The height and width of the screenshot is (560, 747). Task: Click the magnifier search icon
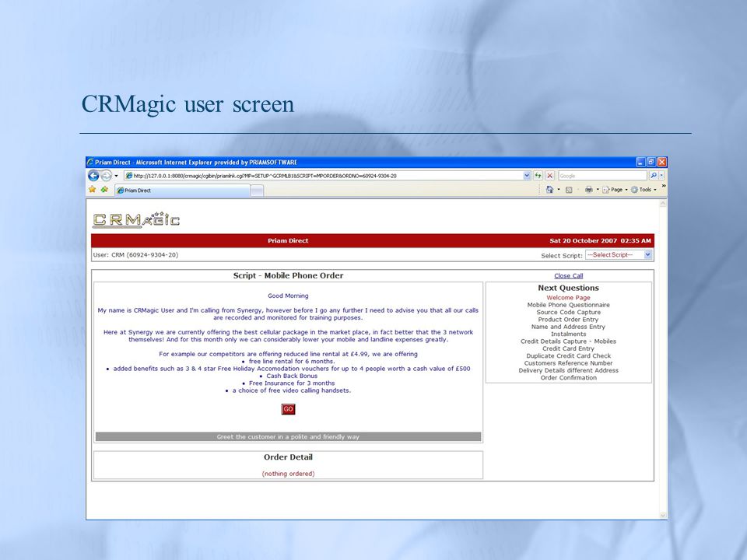[x=653, y=176]
